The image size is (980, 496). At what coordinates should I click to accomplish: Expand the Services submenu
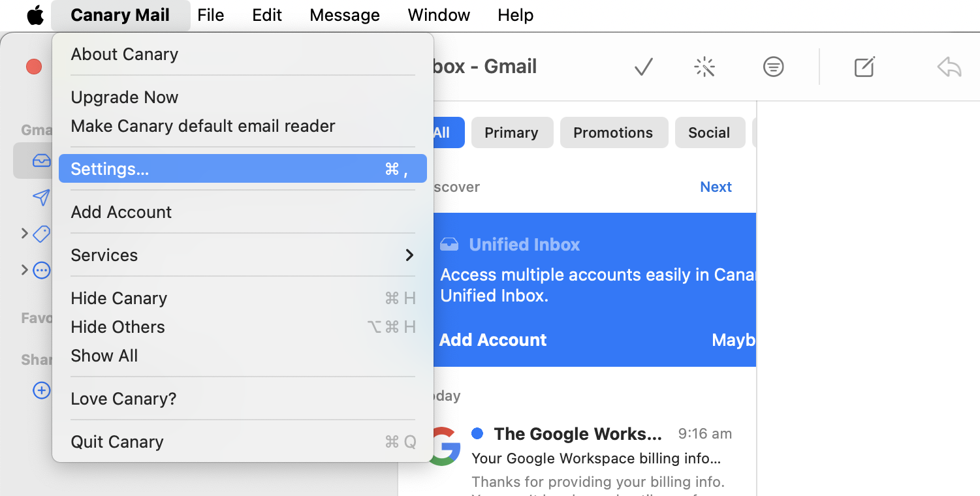pos(243,255)
